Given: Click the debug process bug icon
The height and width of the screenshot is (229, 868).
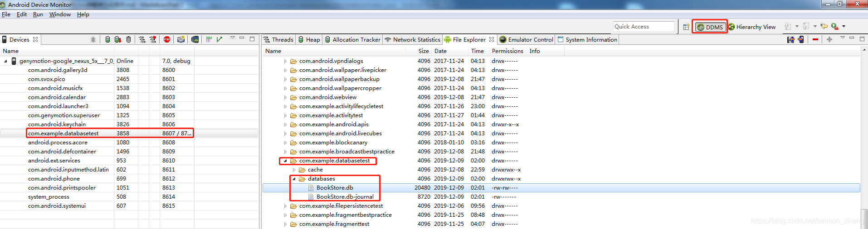Looking at the screenshot, I should tap(93, 39).
